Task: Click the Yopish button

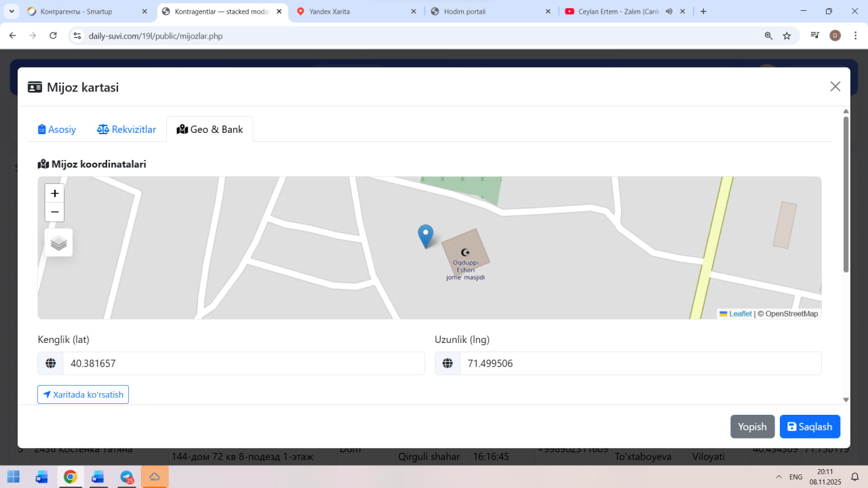Action: tap(752, 426)
